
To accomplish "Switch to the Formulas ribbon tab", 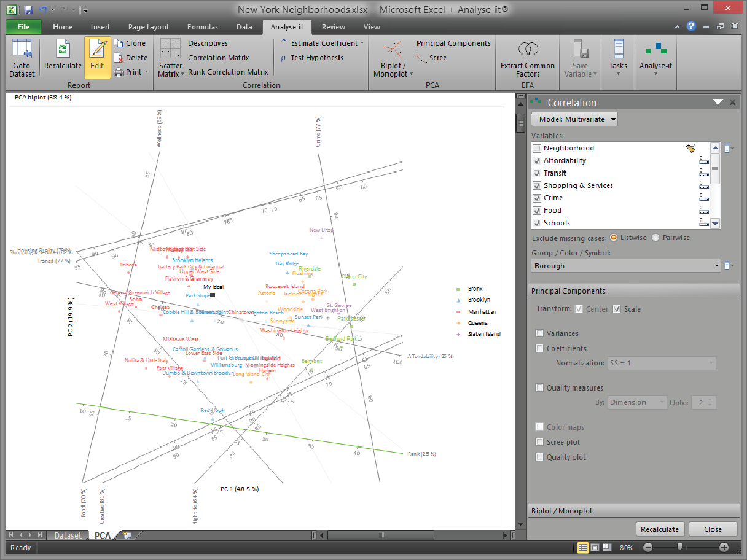I will (x=203, y=27).
